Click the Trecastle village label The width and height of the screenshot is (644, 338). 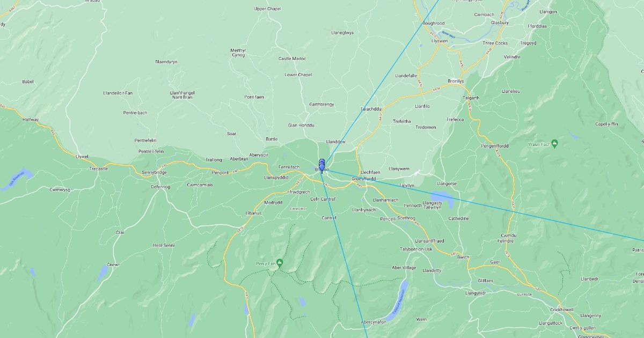98,168
